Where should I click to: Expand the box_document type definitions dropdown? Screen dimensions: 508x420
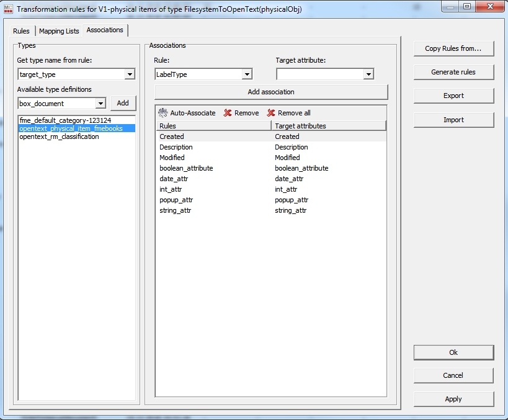100,104
